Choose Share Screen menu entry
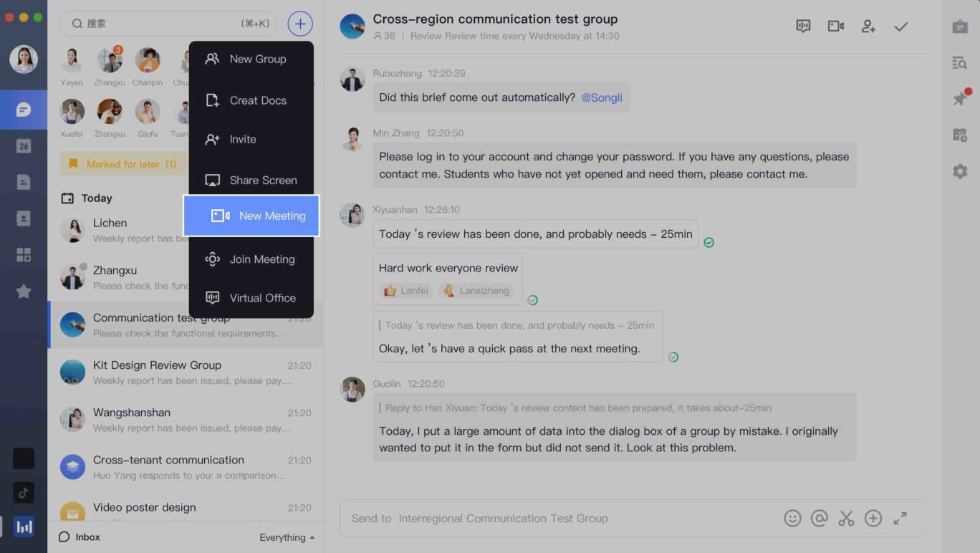 [x=251, y=181]
